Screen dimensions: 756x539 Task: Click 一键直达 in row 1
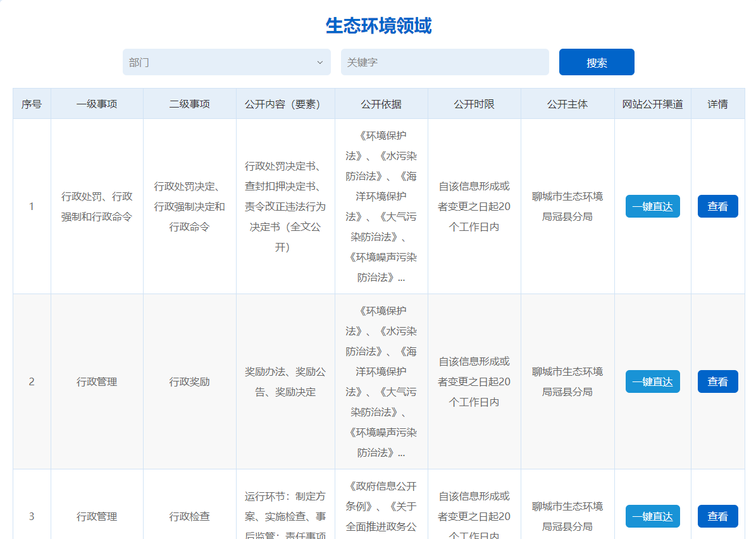click(x=652, y=206)
